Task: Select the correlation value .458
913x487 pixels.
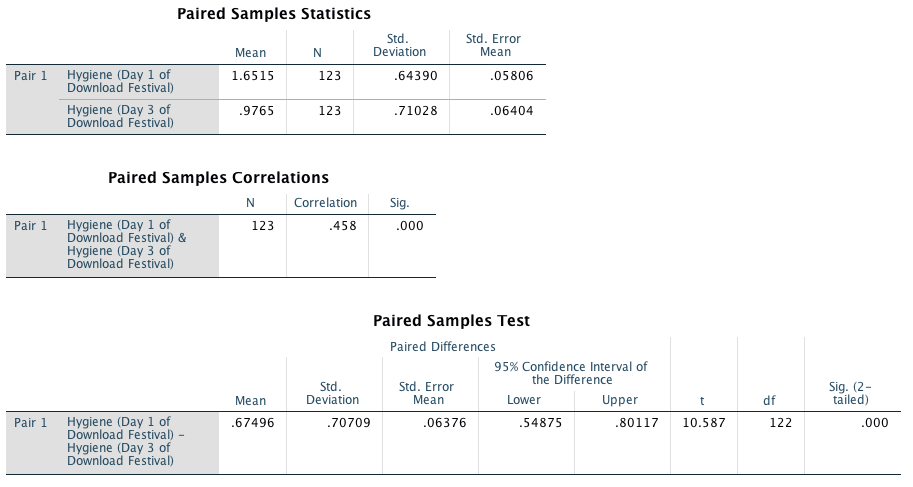Action: click(343, 225)
